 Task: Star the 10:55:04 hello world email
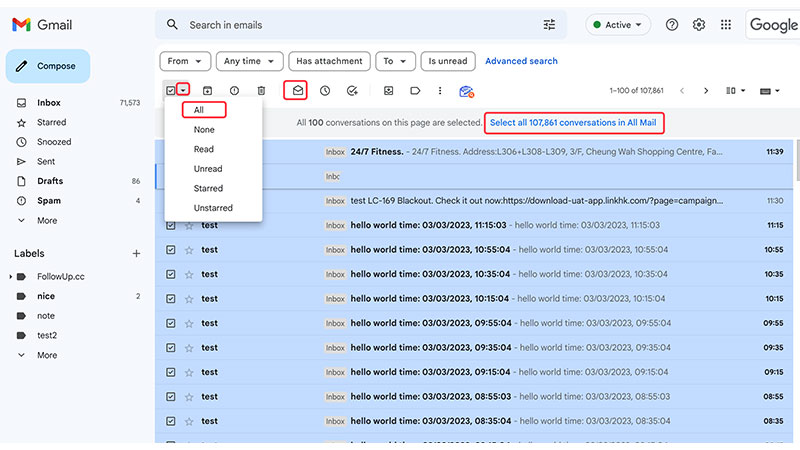[x=189, y=250]
